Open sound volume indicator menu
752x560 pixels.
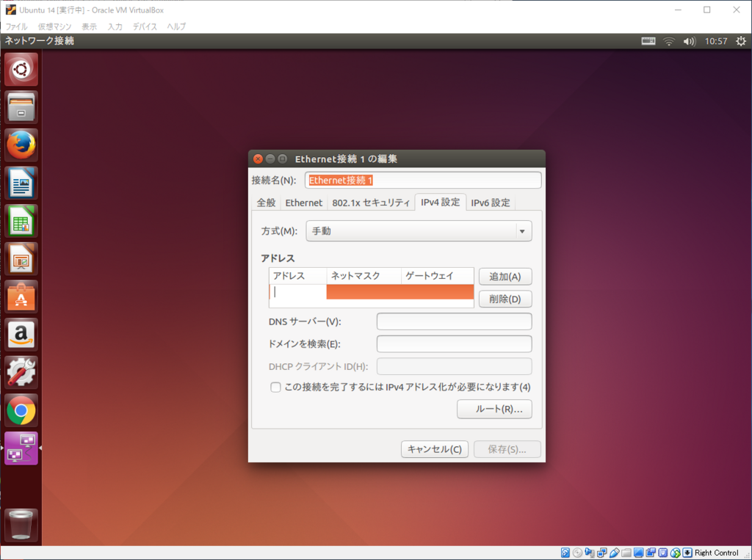pos(689,41)
